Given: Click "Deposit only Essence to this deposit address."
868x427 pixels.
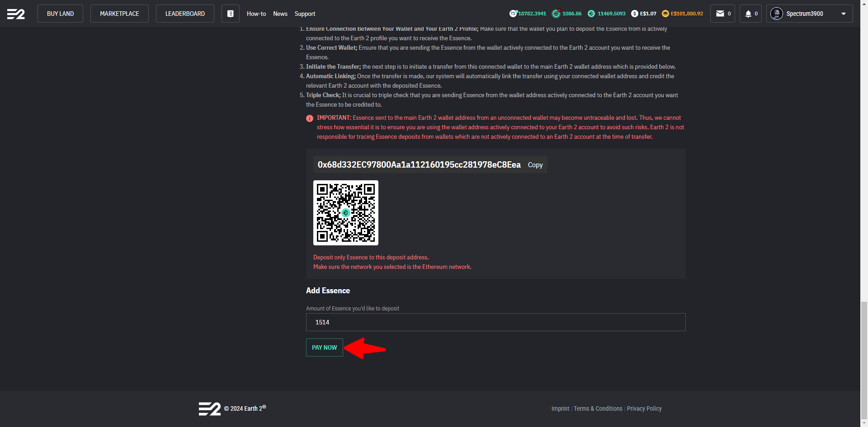Looking at the screenshot, I should click(371, 257).
